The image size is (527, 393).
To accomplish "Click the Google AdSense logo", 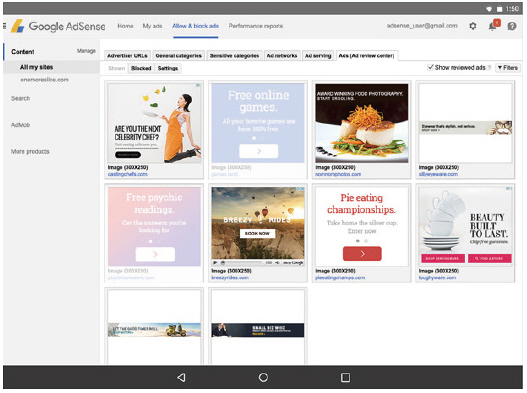I will click(58, 26).
